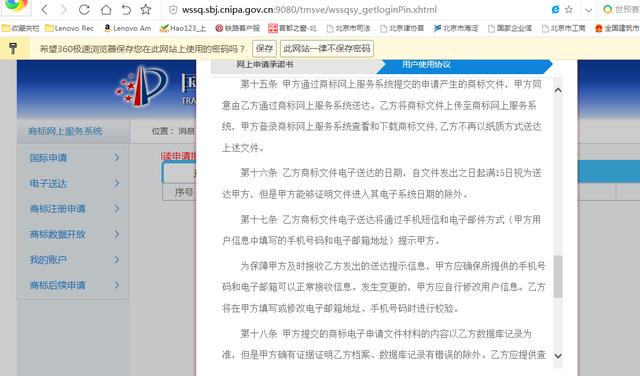
Task: Click the agreement scrollbar down arrow
Action: [558, 356]
